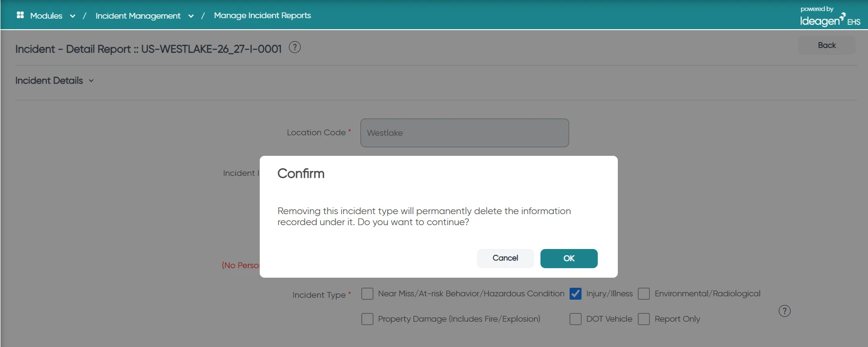This screenshot has height=347, width=868.
Task: Click the Back button
Action: 826,45
